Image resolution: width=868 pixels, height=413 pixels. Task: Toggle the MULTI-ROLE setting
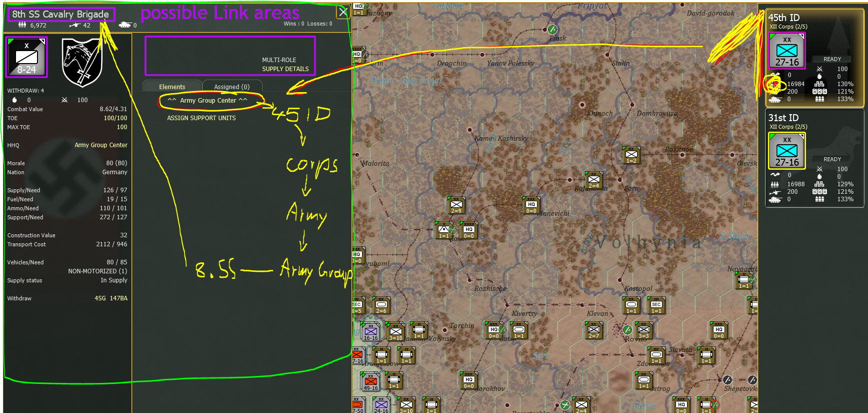279,60
